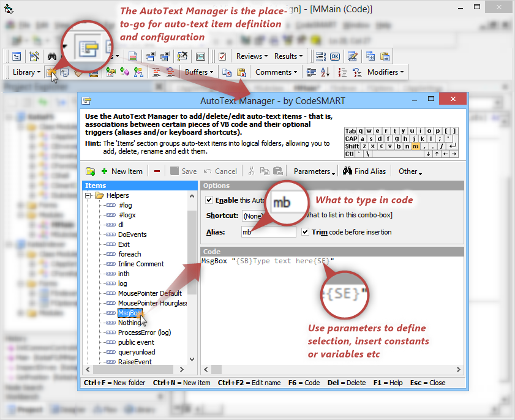Click the red-green document icon in top toolbar
Screen dimensions: 515x420
click(x=133, y=56)
